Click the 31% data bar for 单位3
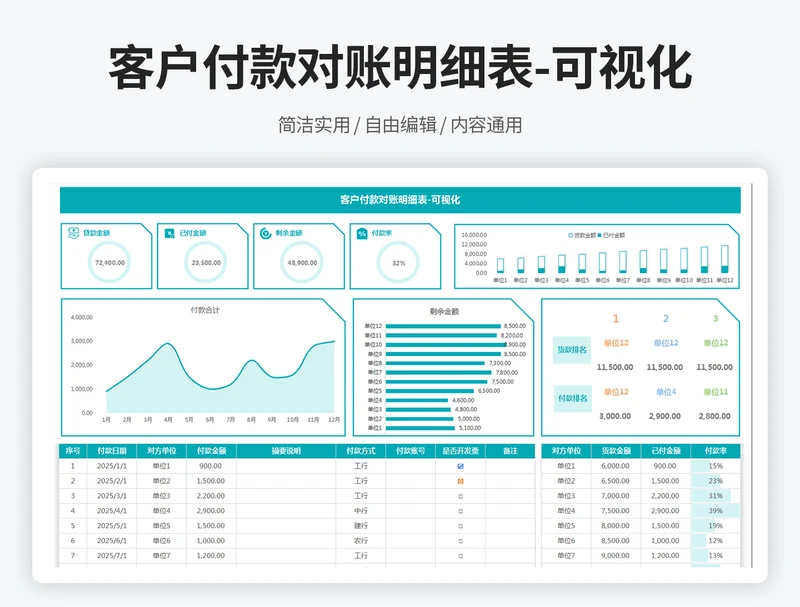The height and width of the screenshot is (607, 800). [710, 496]
